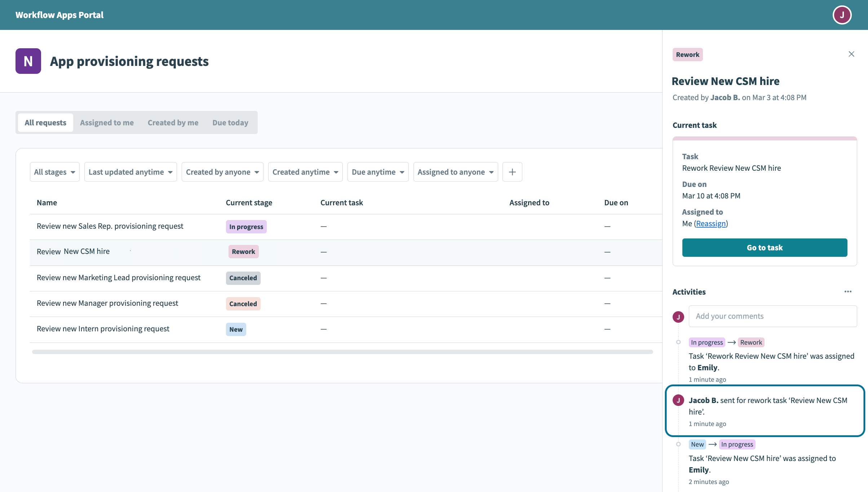Open the Due today tab
The height and width of the screenshot is (492, 868).
230,122
